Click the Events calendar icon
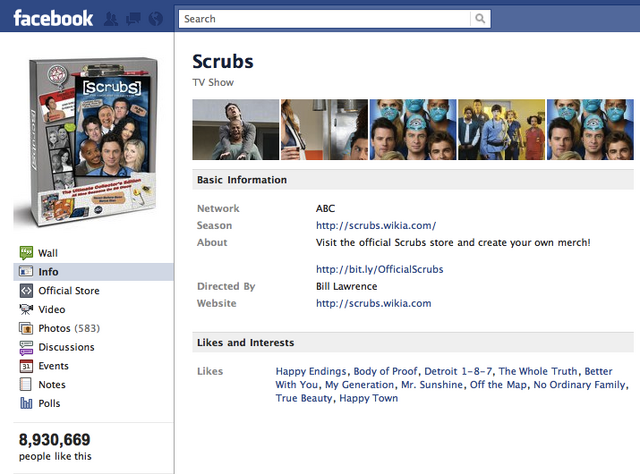 26,366
